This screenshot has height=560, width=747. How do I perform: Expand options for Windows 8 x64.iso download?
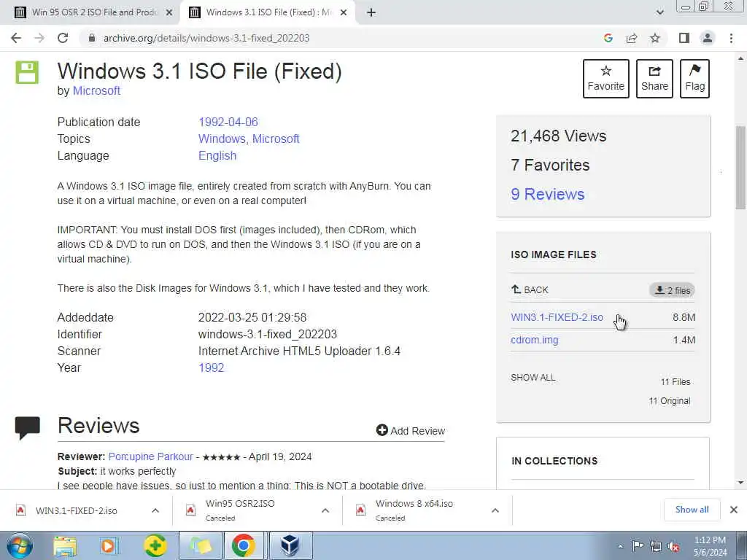[x=495, y=510]
